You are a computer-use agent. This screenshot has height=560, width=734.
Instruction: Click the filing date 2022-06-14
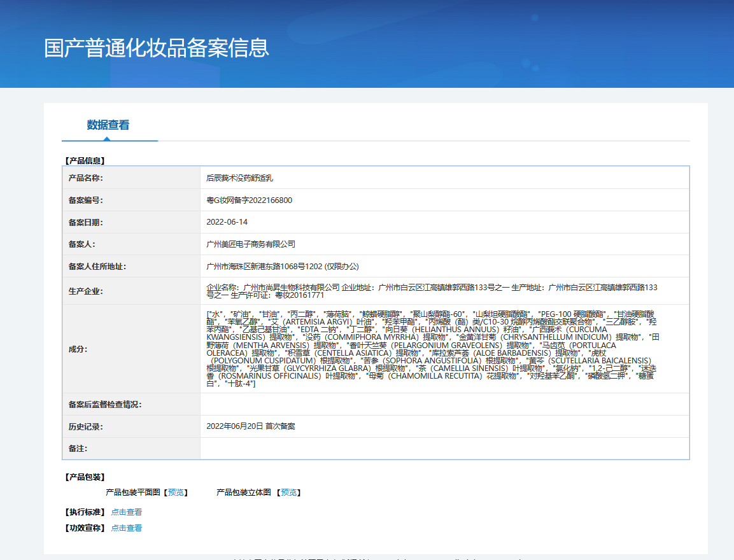point(227,222)
